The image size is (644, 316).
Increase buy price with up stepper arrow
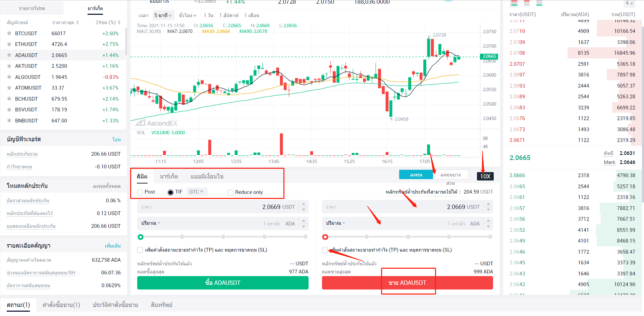304,204
